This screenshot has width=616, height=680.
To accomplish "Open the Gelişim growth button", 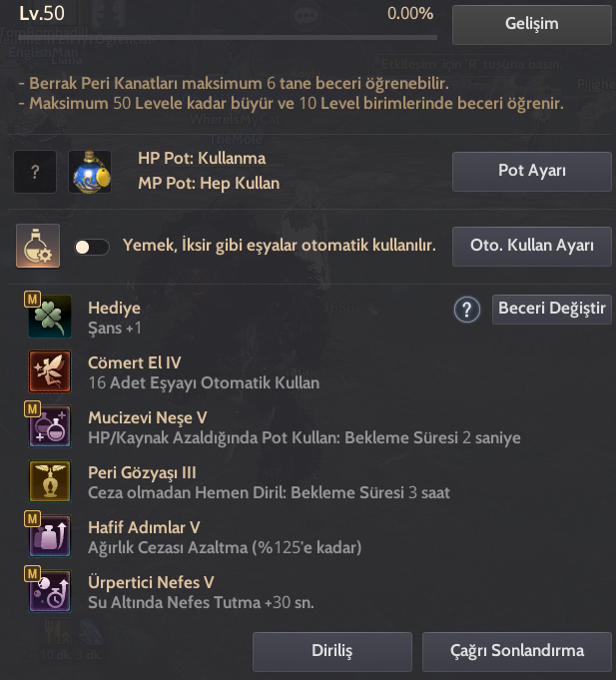I will (532, 25).
